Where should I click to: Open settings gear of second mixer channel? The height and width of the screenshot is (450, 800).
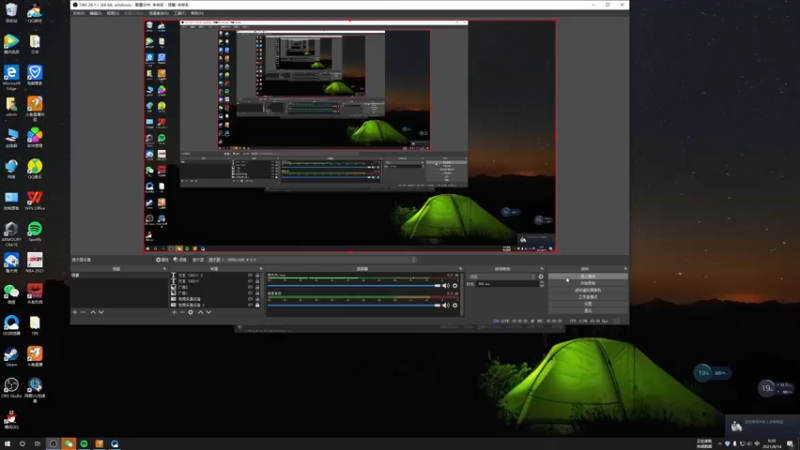click(455, 306)
